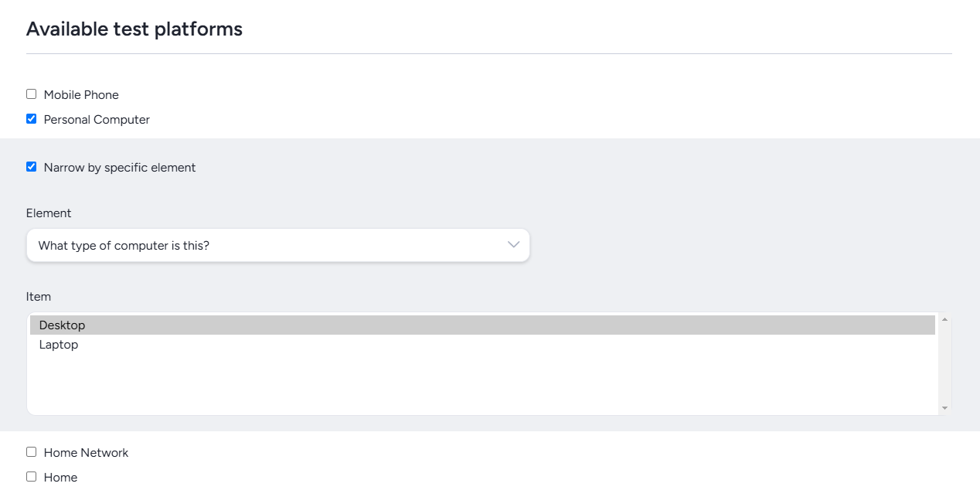This screenshot has width=980, height=497.
Task: Select Desktop in the Item list
Action: (482, 325)
